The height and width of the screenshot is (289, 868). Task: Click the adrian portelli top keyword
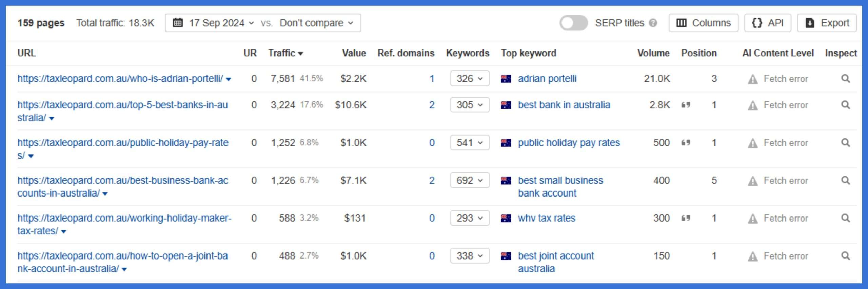[547, 79]
